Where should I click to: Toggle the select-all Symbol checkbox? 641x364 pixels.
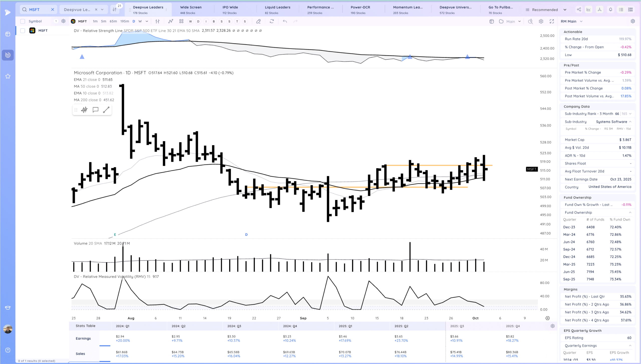click(23, 21)
